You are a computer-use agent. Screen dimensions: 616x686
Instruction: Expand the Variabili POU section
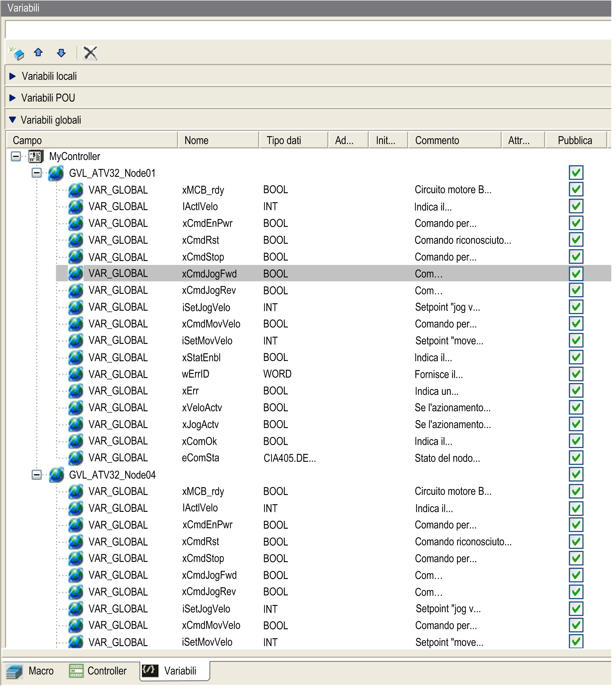[13, 98]
